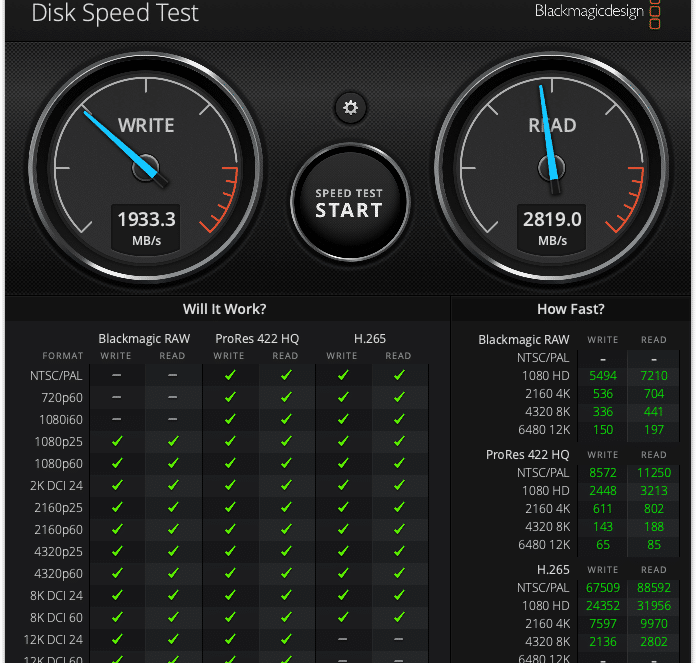Screen dimensions: 696x663
Task: Open settings with the gear icon
Action: point(350,107)
